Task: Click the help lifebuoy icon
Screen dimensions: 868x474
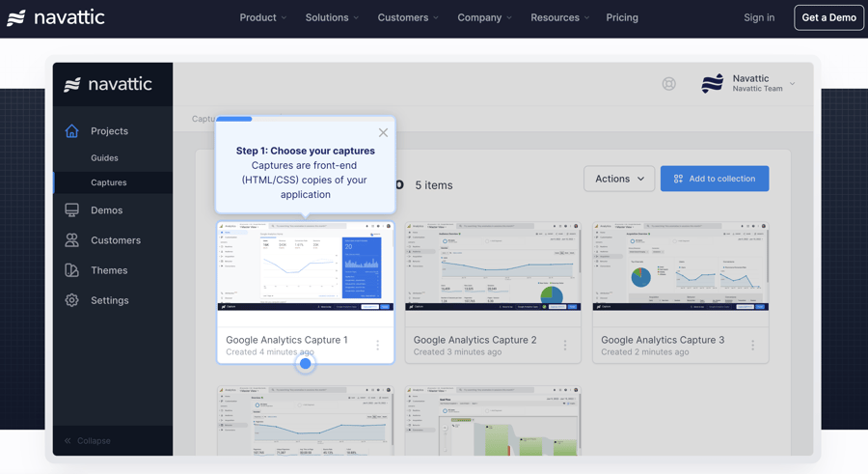Action: pyautogui.click(x=668, y=84)
